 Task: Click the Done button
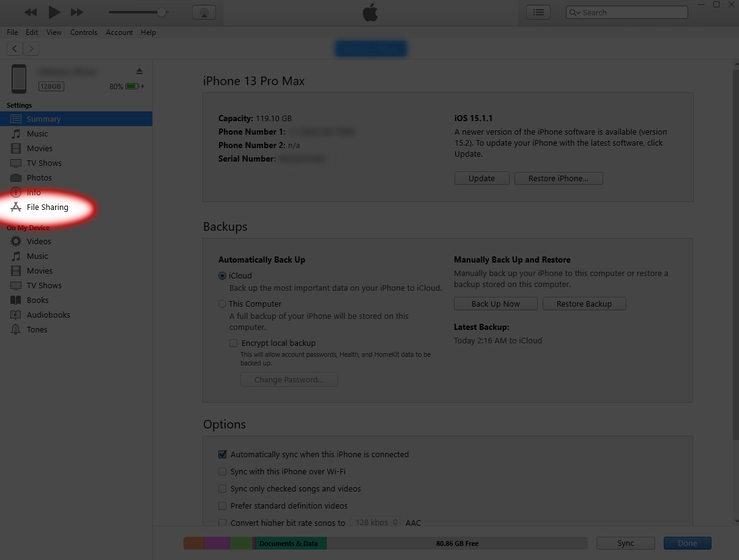tap(687, 543)
